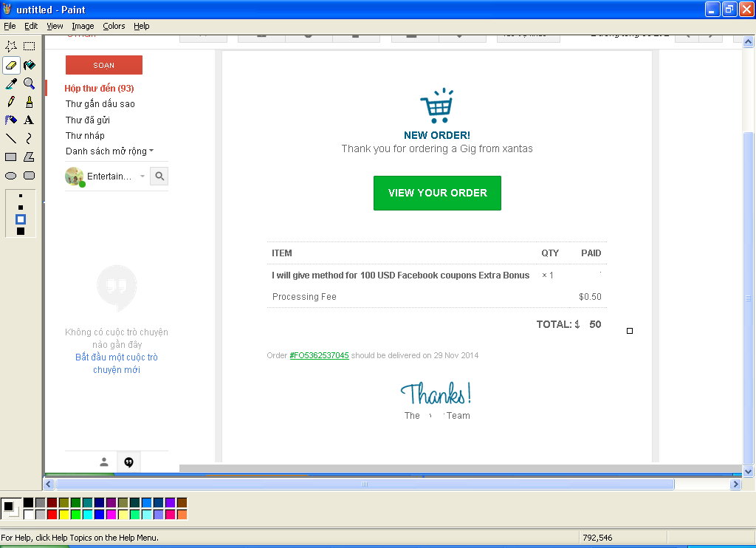Pick the brown color swatch
The image size is (756, 548).
(182, 503)
